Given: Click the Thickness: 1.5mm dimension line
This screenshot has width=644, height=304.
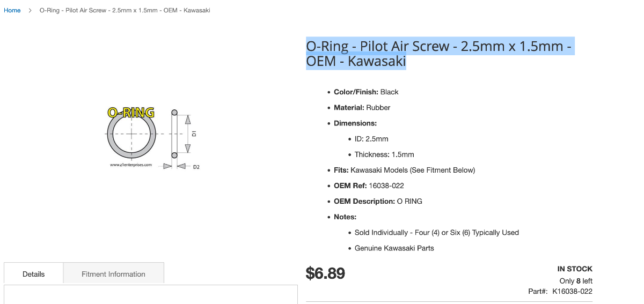Looking at the screenshot, I should point(384,154).
